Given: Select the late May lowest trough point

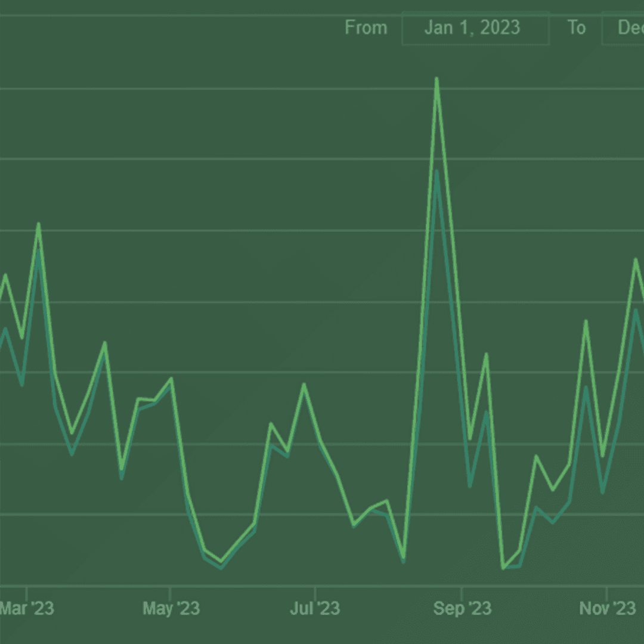Looking at the screenshot, I should click(221, 562).
